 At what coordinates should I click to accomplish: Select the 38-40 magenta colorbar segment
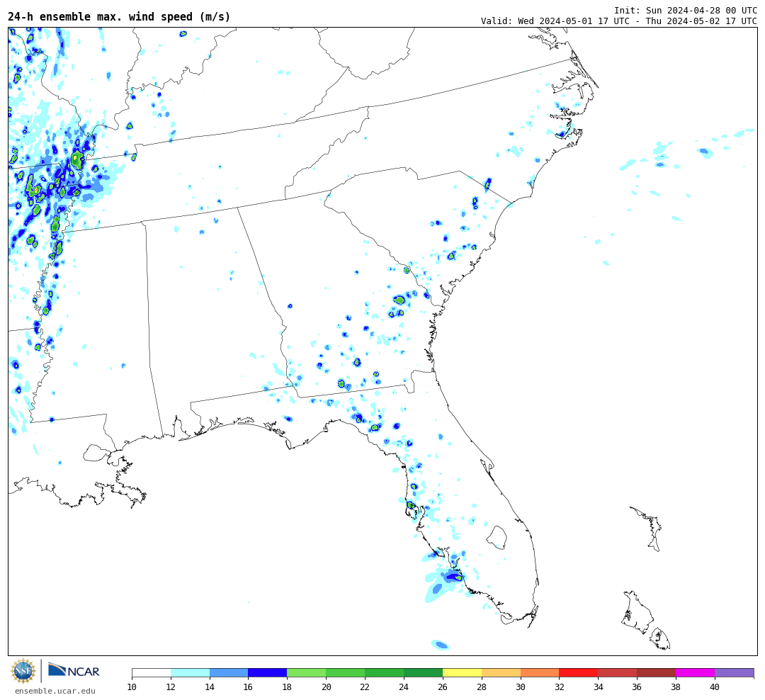click(x=696, y=673)
